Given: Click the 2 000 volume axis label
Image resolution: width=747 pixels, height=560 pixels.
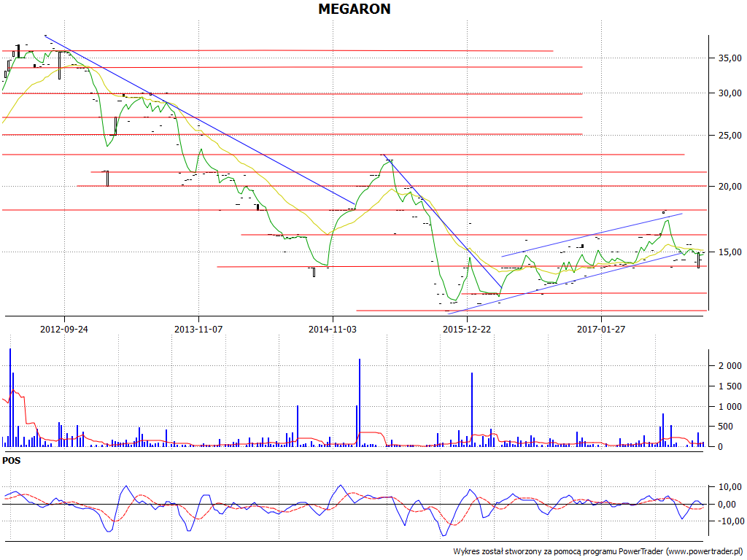Looking at the screenshot, I should pos(730,366).
